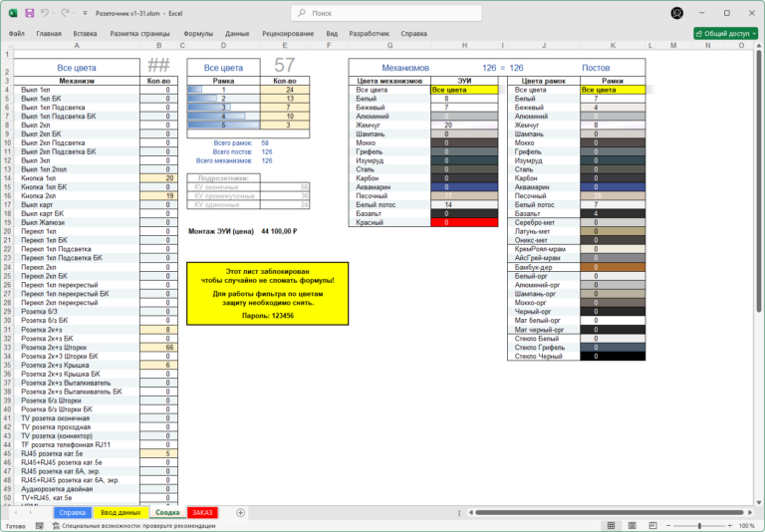Screen dimensions: 765x532
Task: Switch to Page Layout view icon
Action: pos(632,526)
